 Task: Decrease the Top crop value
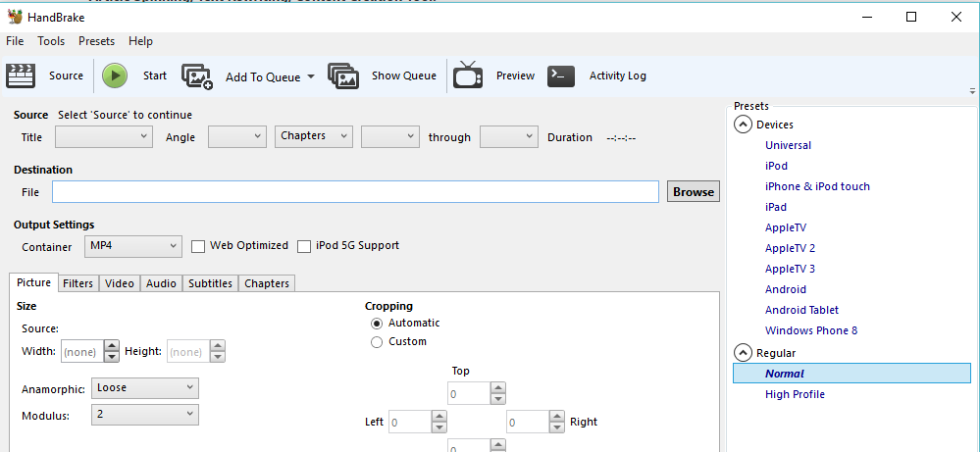click(x=498, y=399)
